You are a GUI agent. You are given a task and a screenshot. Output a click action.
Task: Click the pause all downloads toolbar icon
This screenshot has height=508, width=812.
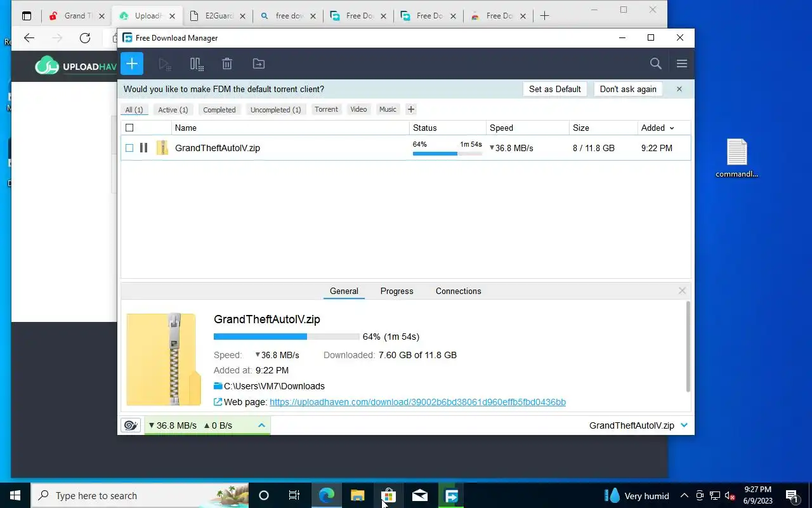pos(197,63)
